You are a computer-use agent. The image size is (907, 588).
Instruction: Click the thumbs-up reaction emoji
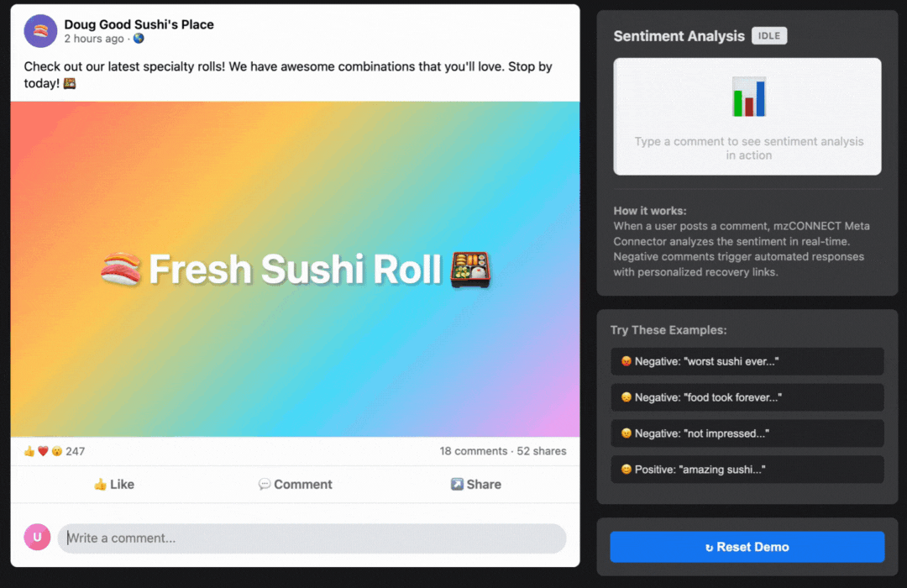tap(28, 451)
